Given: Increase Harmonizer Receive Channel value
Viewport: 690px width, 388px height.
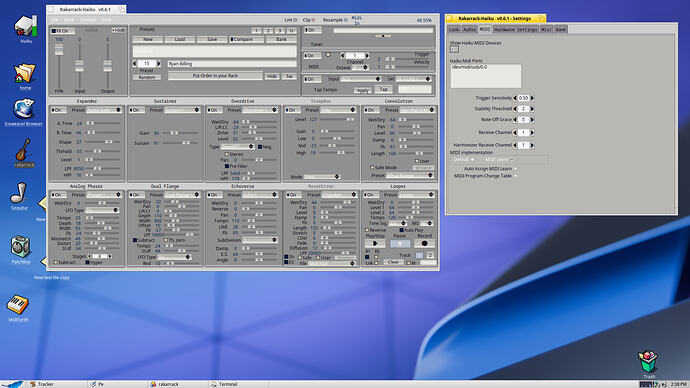Looking at the screenshot, I should tap(532, 145).
